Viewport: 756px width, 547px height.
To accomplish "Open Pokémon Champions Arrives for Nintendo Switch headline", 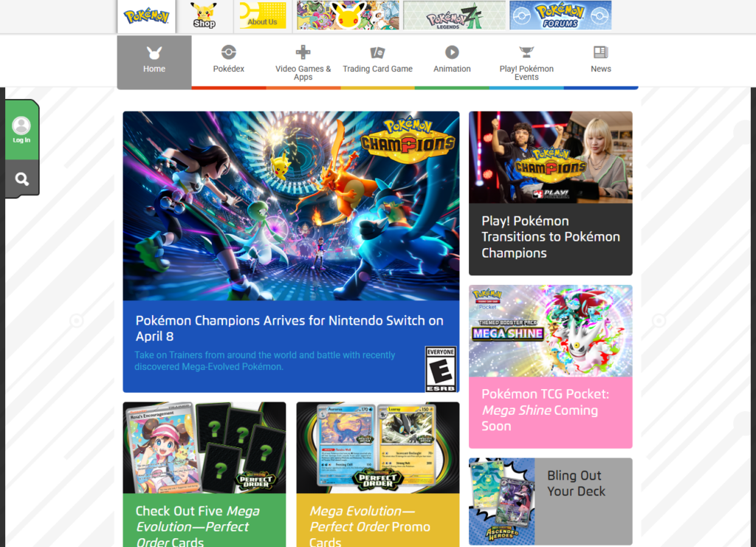I will click(289, 328).
